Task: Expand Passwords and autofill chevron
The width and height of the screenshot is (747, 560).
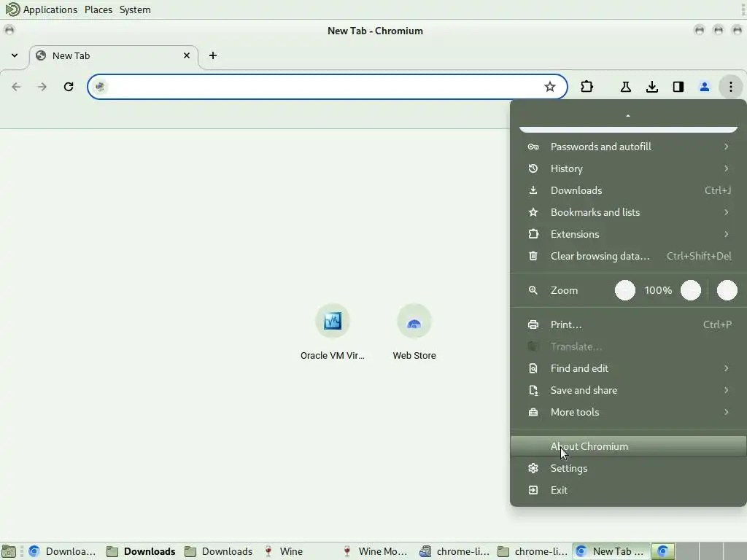Action: click(x=726, y=147)
